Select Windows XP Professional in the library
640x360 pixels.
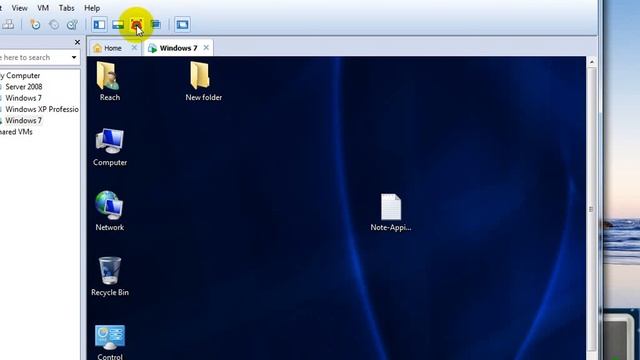[x=41, y=109]
